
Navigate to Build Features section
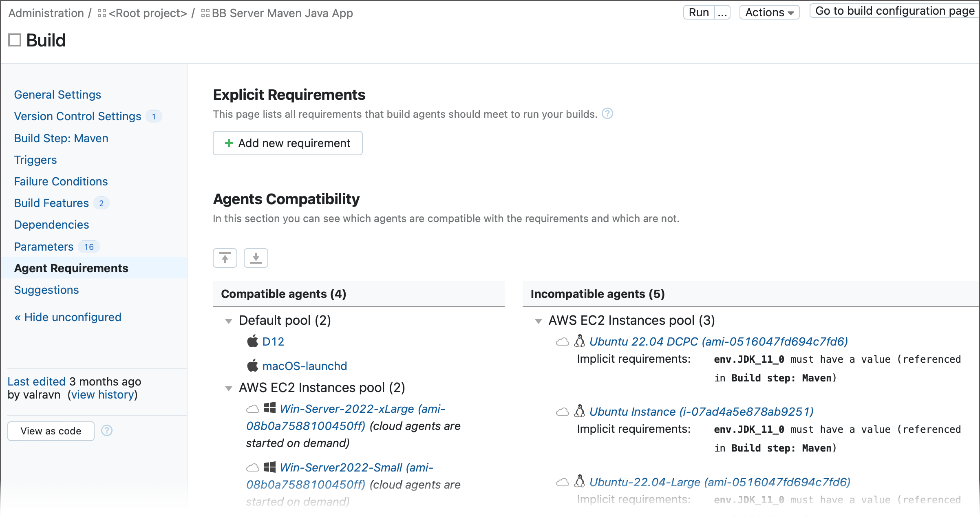(x=51, y=203)
